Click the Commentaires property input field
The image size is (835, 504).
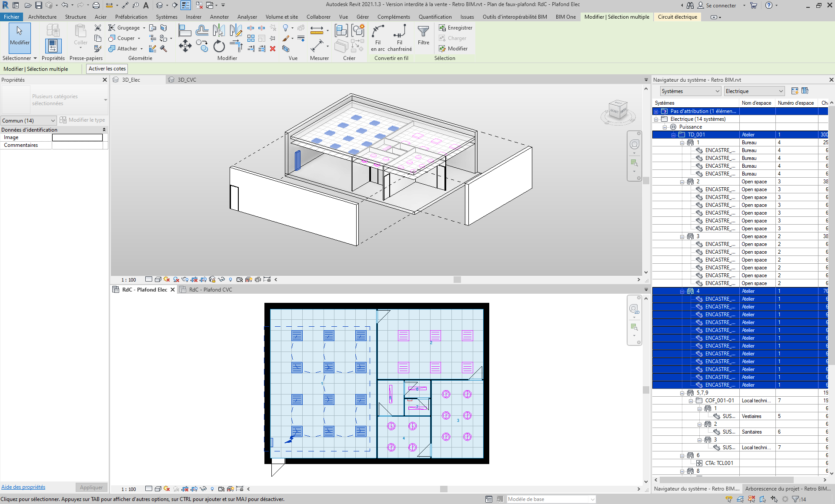77,145
